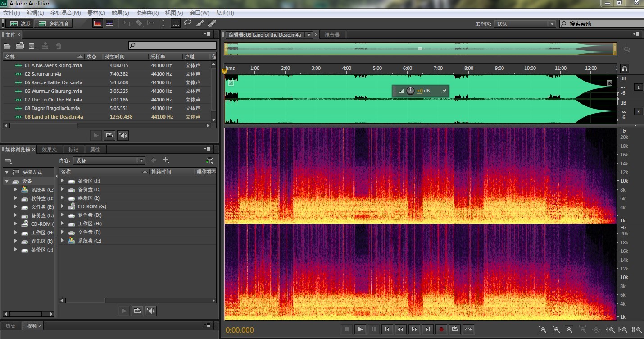Select the Paintbrush Selection tool
This screenshot has height=339, width=644.
(200, 23)
